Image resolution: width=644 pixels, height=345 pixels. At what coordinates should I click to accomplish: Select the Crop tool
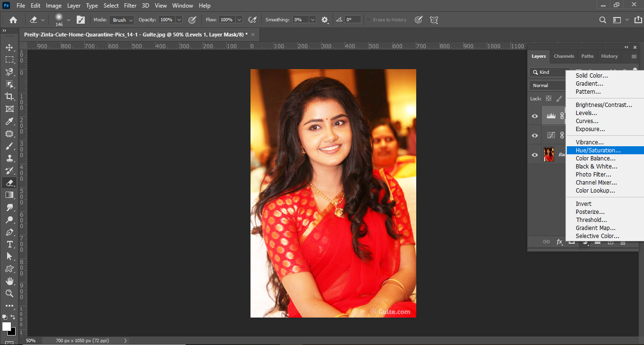[9, 97]
